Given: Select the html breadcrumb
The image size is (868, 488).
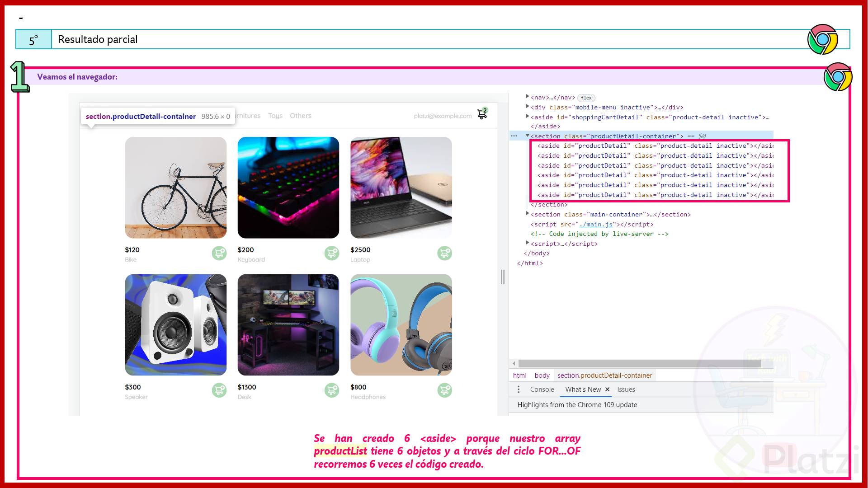Looking at the screenshot, I should [x=519, y=375].
